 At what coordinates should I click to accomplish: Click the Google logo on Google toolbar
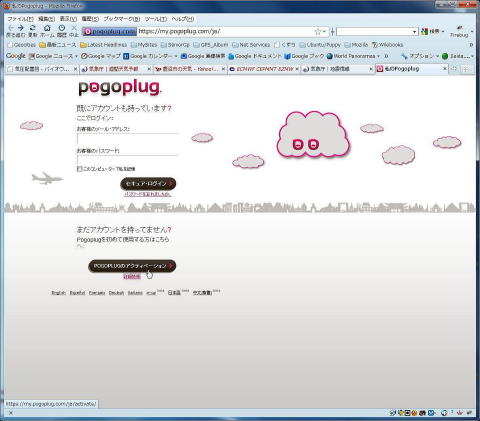pyautogui.click(x=16, y=56)
